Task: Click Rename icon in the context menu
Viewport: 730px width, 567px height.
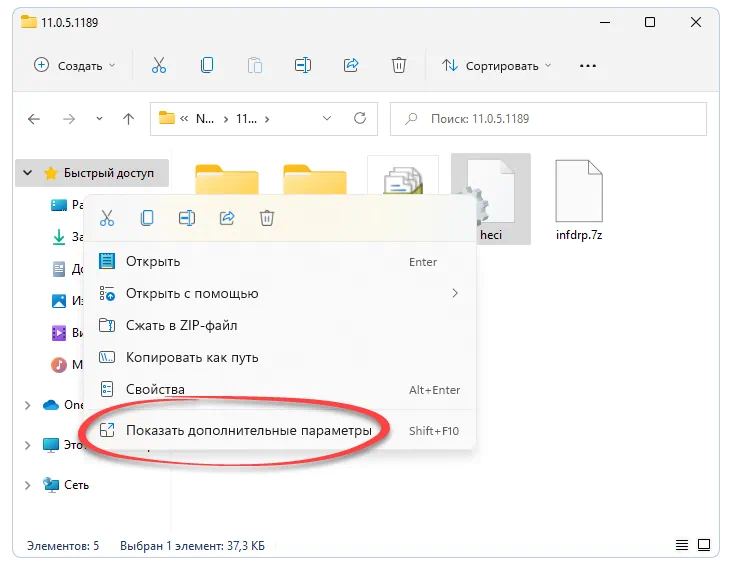Action: 187,218
